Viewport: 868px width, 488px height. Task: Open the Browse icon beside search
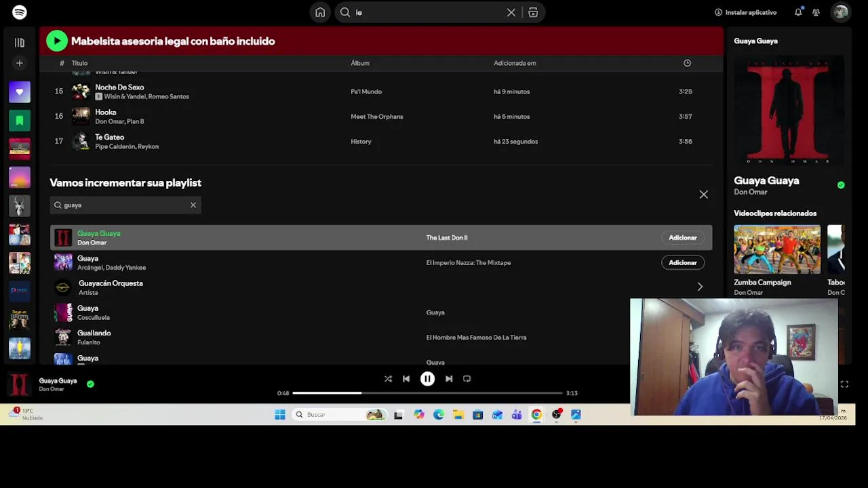[x=533, y=12]
